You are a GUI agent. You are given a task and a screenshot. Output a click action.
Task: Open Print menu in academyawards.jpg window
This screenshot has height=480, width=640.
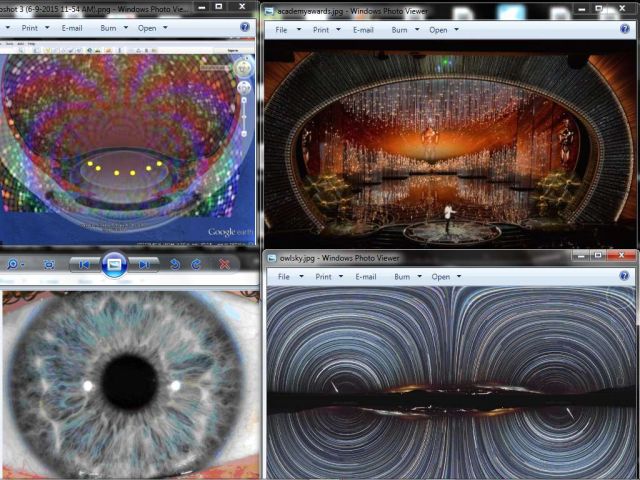321,30
